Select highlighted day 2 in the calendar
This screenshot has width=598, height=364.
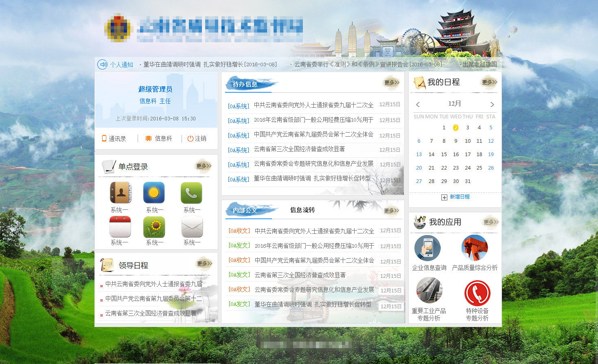(x=456, y=128)
